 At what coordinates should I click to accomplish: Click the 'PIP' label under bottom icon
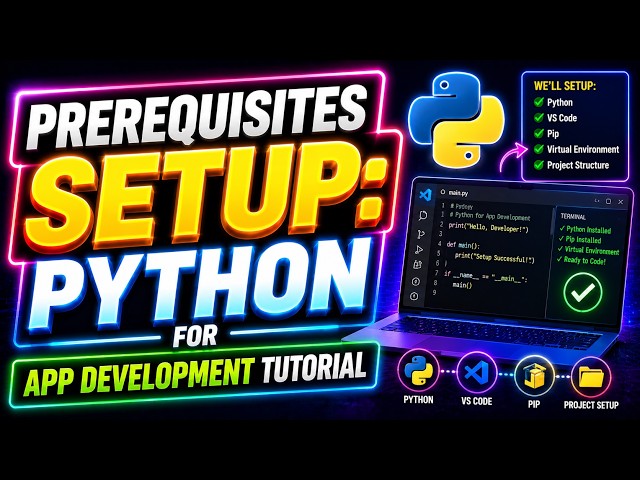pyautogui.click(x=533, y=404)
